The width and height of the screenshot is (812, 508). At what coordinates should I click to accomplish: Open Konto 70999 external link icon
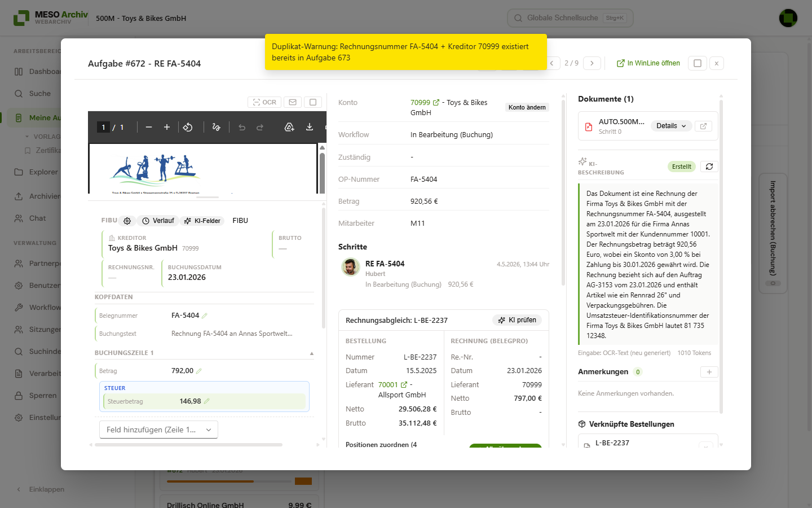(436, 103)
